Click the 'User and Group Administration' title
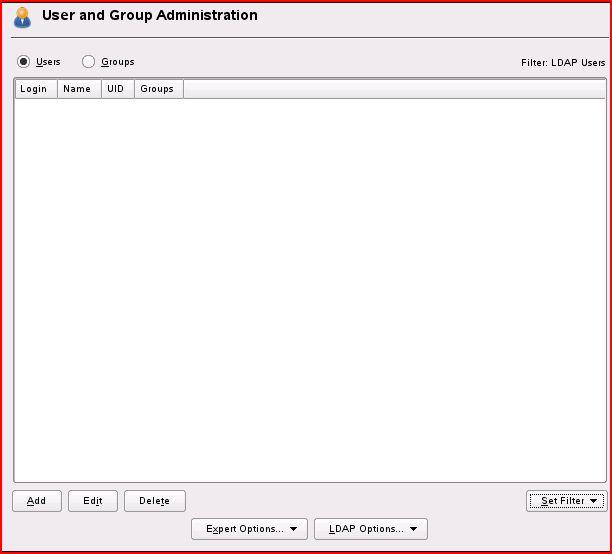The image size is (612, 554). 150,16
